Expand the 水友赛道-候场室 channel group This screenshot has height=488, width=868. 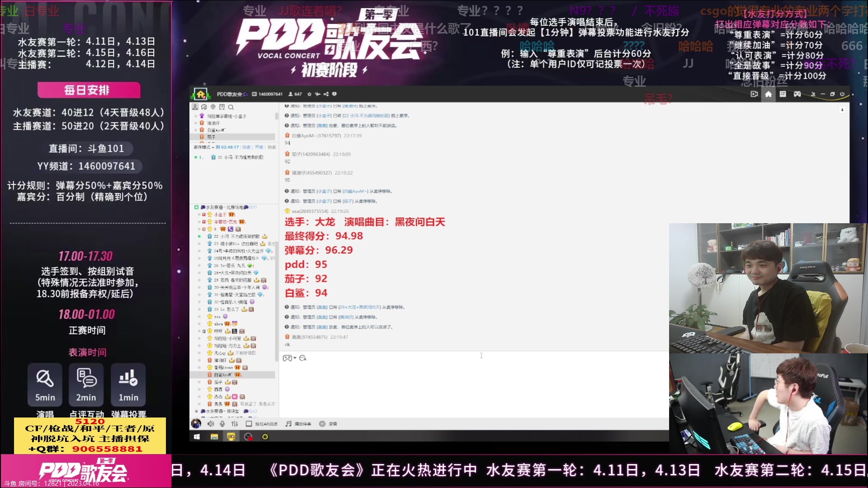pos(196,411)
